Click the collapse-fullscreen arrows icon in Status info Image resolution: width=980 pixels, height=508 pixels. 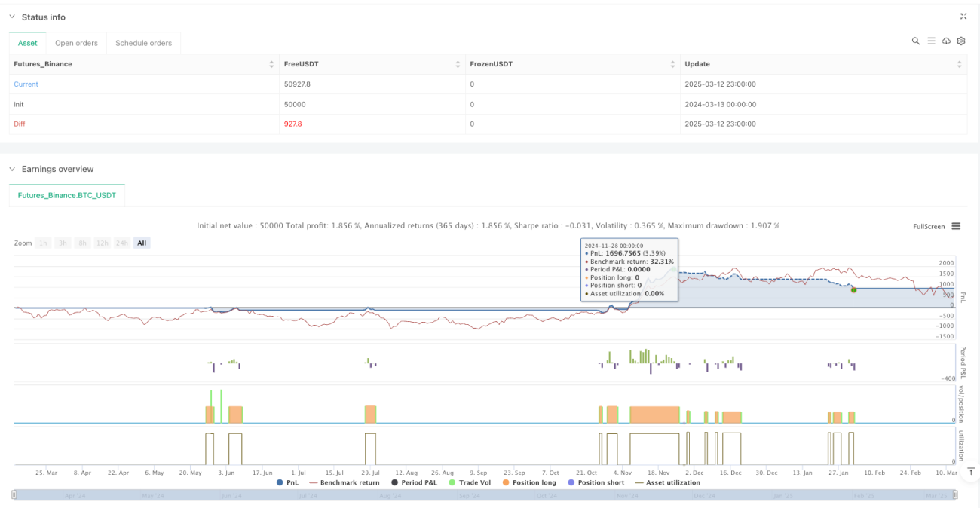coord(963,16)
